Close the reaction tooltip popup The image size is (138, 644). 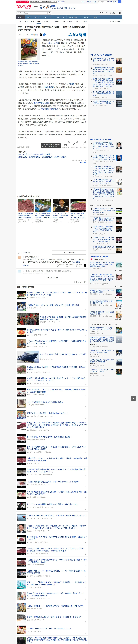point(60,144)
